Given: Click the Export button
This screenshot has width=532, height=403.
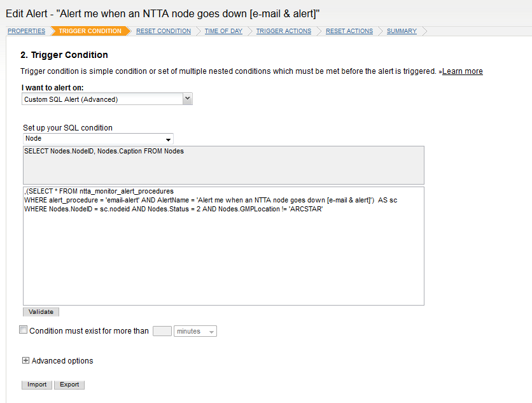Looking at the screenshot, I should pos(69,385).
